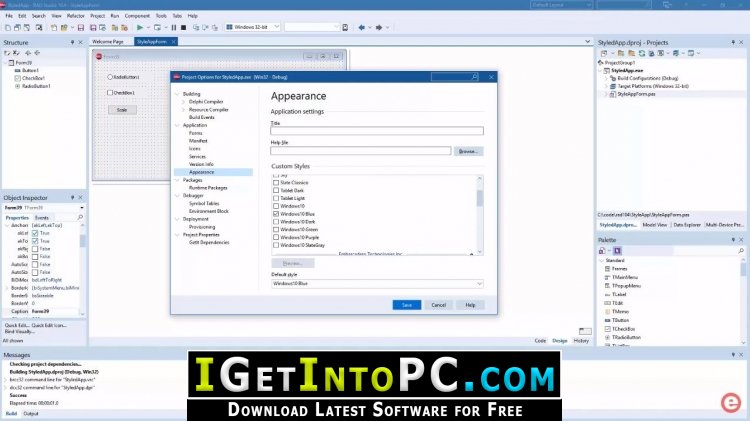Viewport: 750px width, 421px height.
Task: Click Save button in Project Options dialog
Action: pos(407,305)
